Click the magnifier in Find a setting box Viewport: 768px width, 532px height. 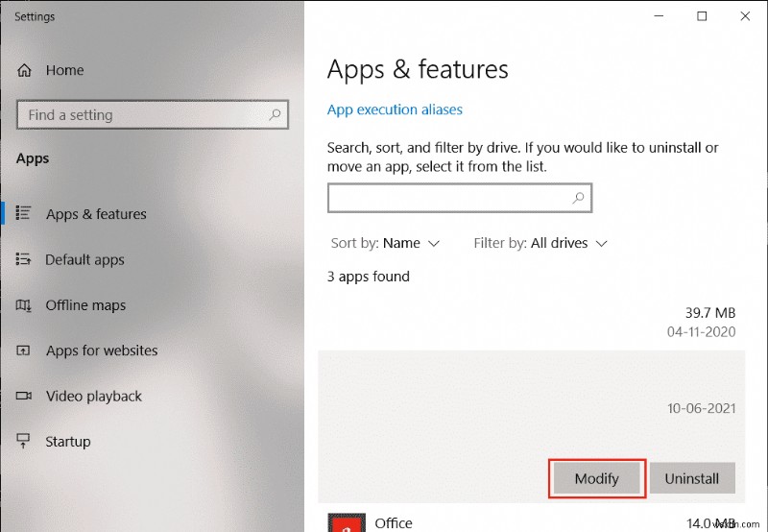click(x=275, y=115)
